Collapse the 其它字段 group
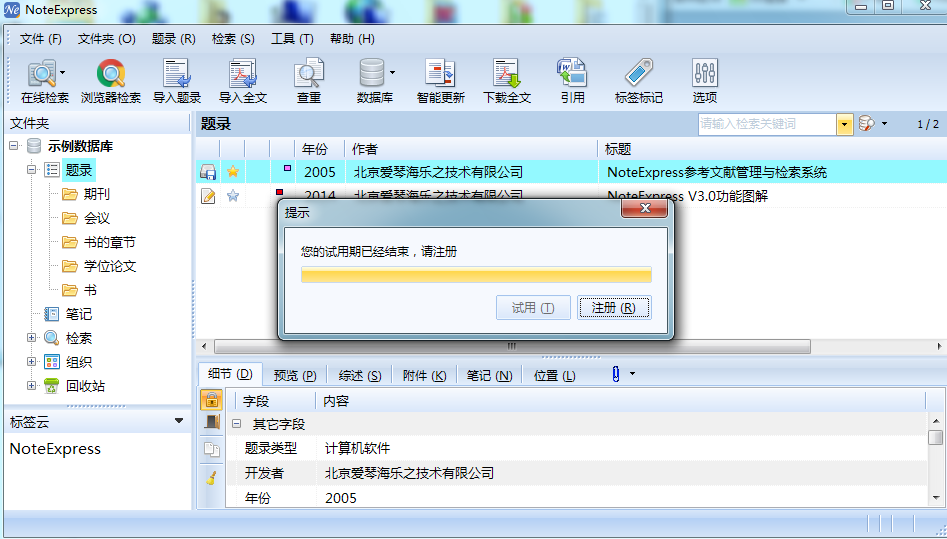Screen dimensions: 947x539 click(x=237, y=424)
